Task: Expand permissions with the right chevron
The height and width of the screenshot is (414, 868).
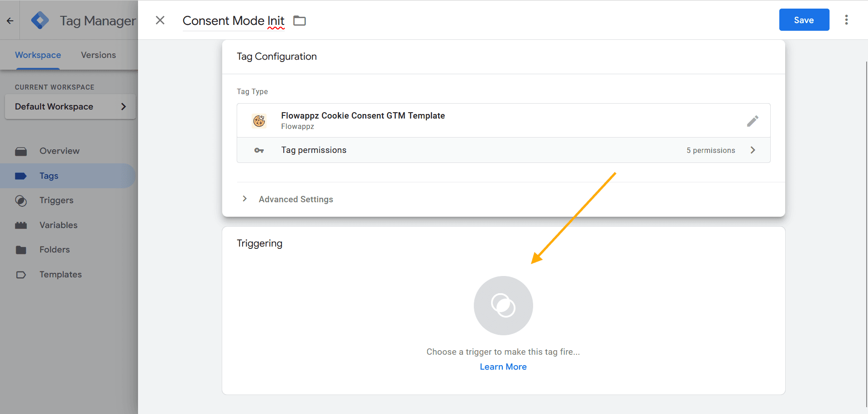Action: [x=753, y=150]
